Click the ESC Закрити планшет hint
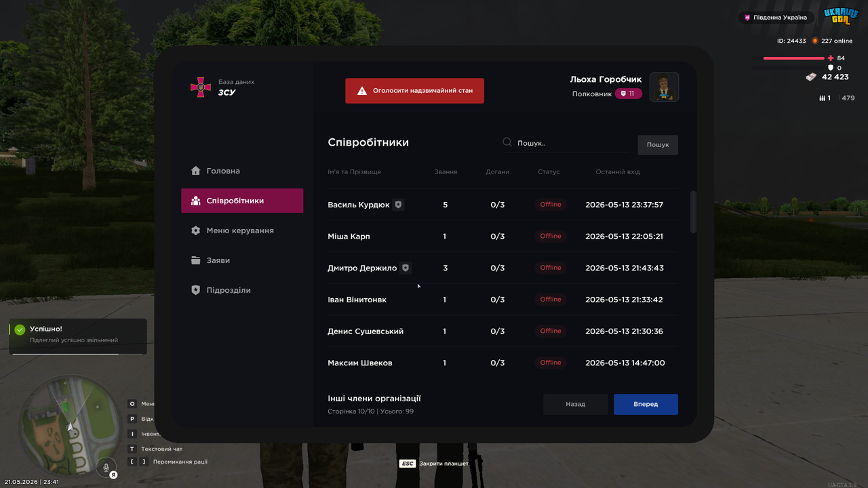Screen dimensions: 868x488 [434, 464]
